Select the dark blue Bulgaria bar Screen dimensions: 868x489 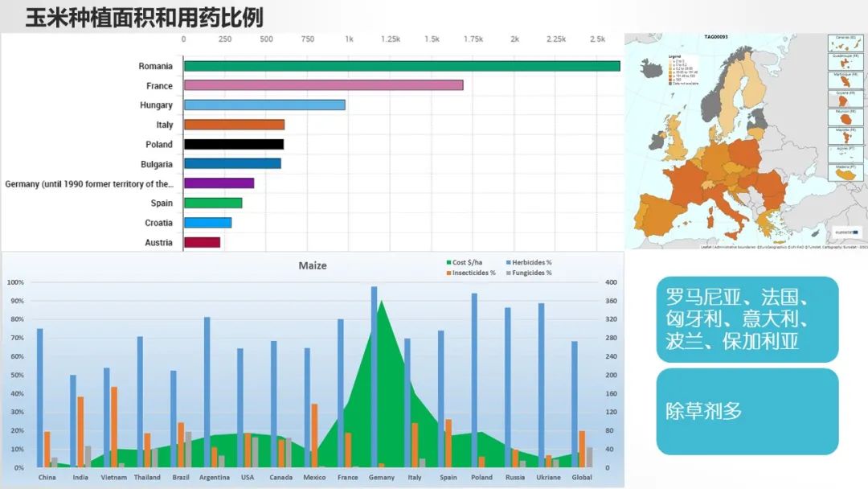click(232, 163)
